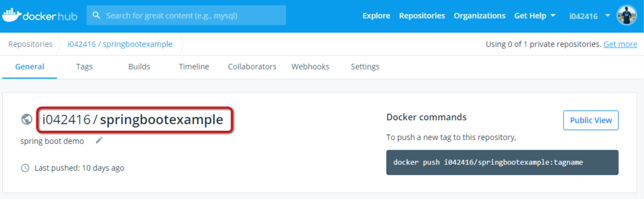Open the Builds tab
Screen dimensions: 644x199
tap(139, 67)
